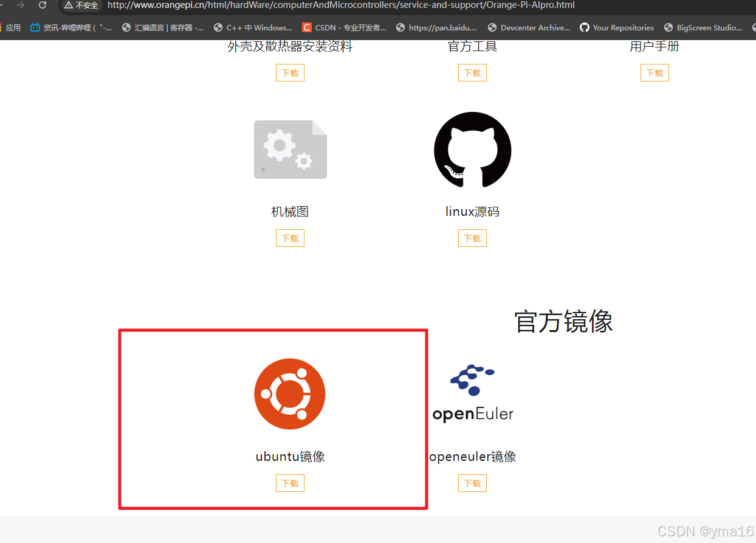
Task: Click the 不安全 security warning indicator
Action: click(81, 5)
